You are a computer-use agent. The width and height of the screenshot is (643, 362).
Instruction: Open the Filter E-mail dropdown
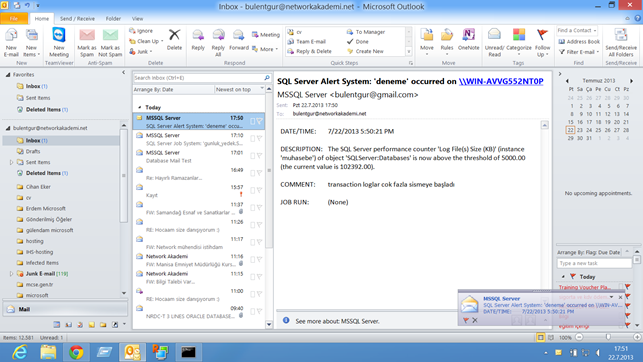(579, 52)
